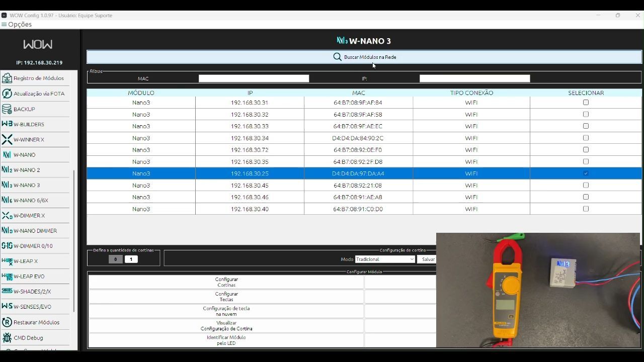Select the BACKUP database icon
Image resolution: width=644 pixels, height=362 pixels.
(7, 109)
